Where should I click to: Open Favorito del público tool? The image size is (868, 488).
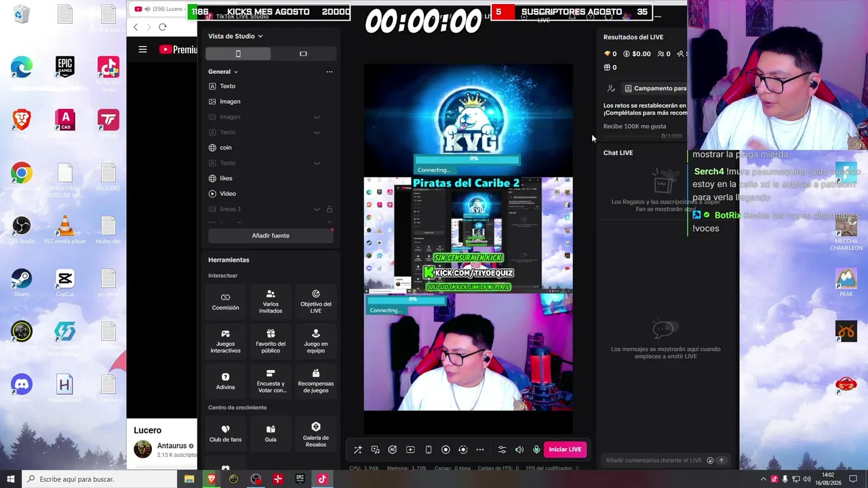pyautogui.click(x=271, y=342)
